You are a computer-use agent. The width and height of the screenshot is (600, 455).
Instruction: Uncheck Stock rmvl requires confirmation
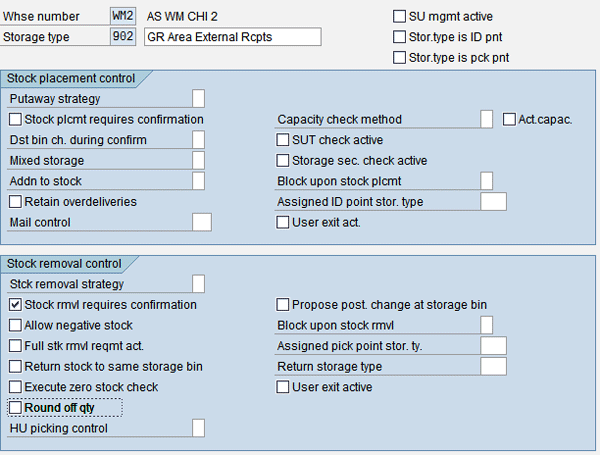point(15,305)
